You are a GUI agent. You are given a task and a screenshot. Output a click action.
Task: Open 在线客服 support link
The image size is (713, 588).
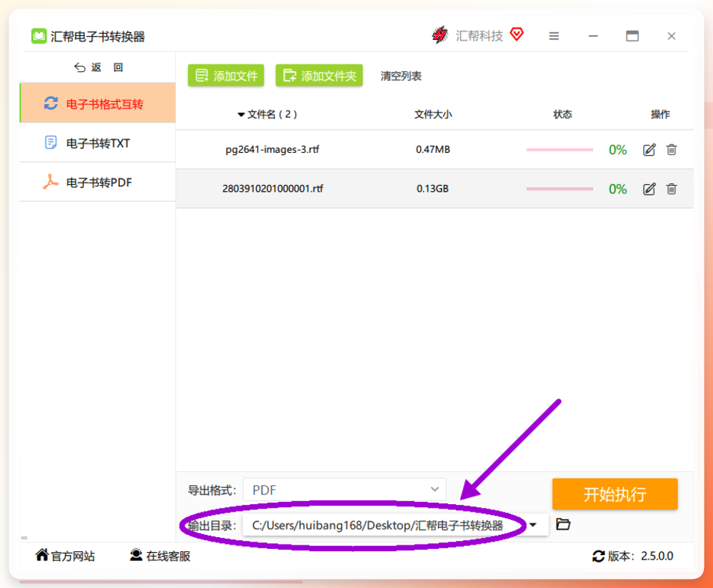(x=160, y=556)
